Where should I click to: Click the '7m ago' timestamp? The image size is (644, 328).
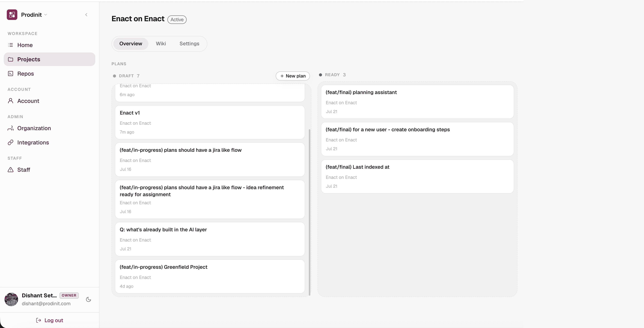[127, 132]
